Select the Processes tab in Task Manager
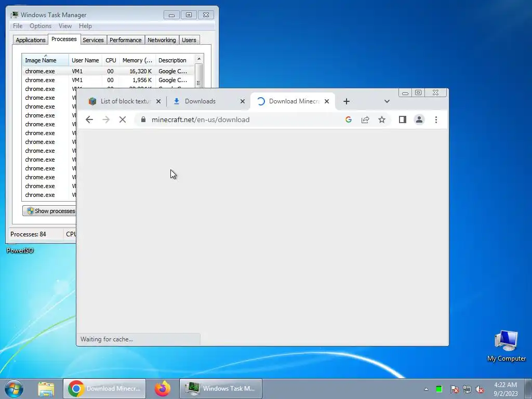Screen dimensions: 532x399 point(64,39)
